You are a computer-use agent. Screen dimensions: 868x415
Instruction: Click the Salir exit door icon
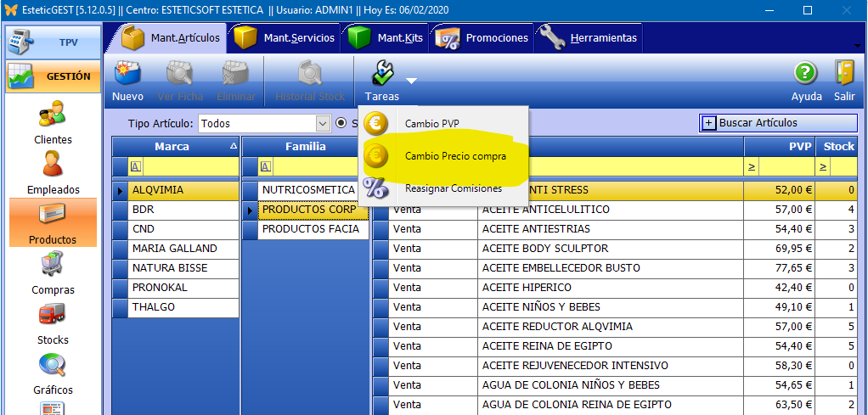pyautogui.click(x=843, y=79)
